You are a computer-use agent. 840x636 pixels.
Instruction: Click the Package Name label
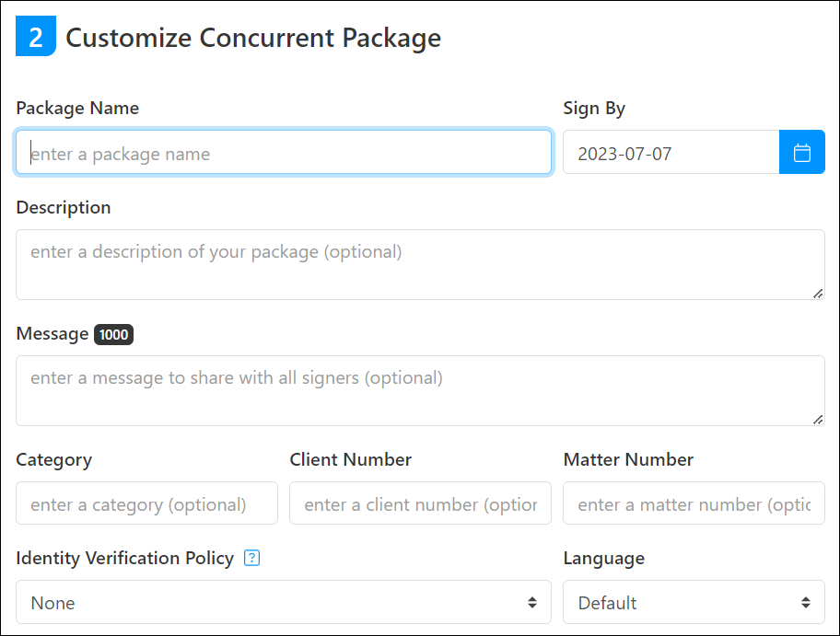point(77,109)
